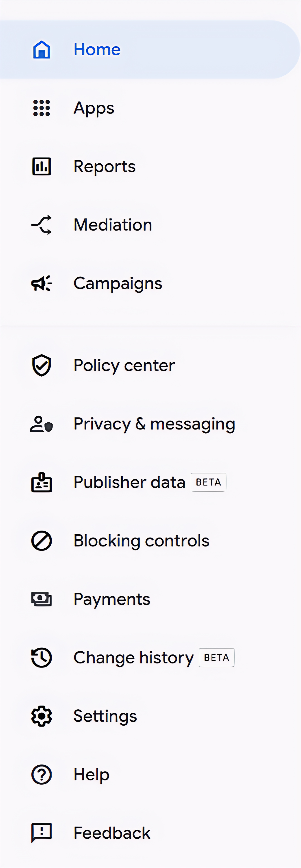Click the Blocking controls prohibition icon
This screenshot has height=868, width=301.
pyautogui.click(x=41, y=541)
